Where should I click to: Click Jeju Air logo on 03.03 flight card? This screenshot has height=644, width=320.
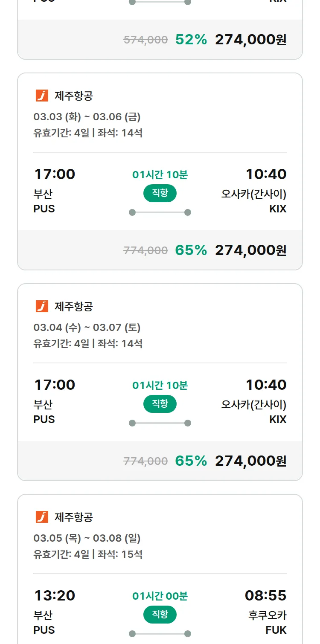(42, 96)
